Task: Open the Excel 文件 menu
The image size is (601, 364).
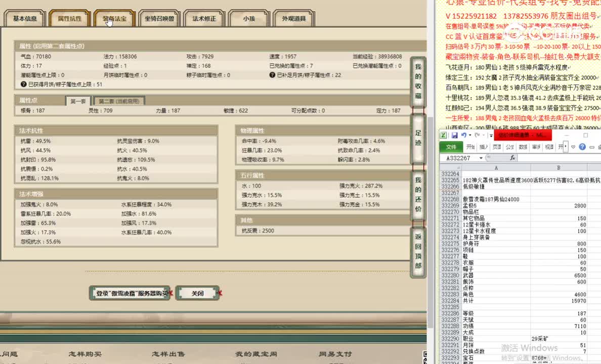Action: [453, 147]
